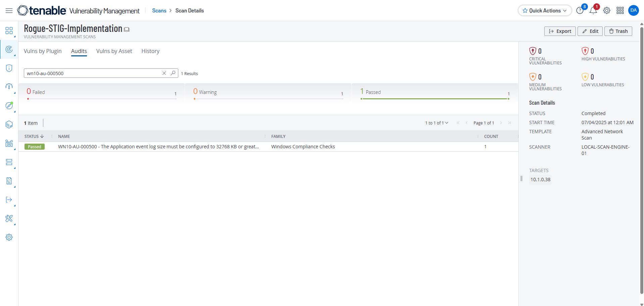The width and height of the screenshot is (644, 306).
Task: Click the magnifier search icon
Action: [x=173, y=73]
